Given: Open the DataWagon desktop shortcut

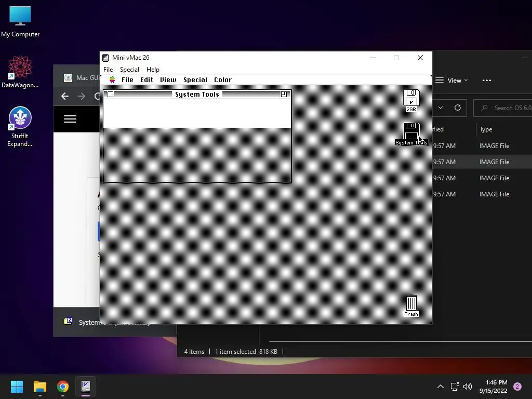Looking at the screenshot, I should tap(20, 72).
